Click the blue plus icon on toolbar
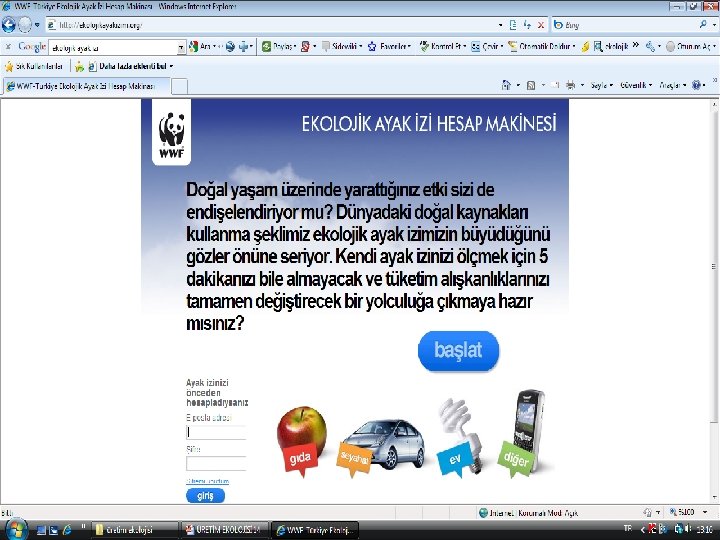 (245, 46)
